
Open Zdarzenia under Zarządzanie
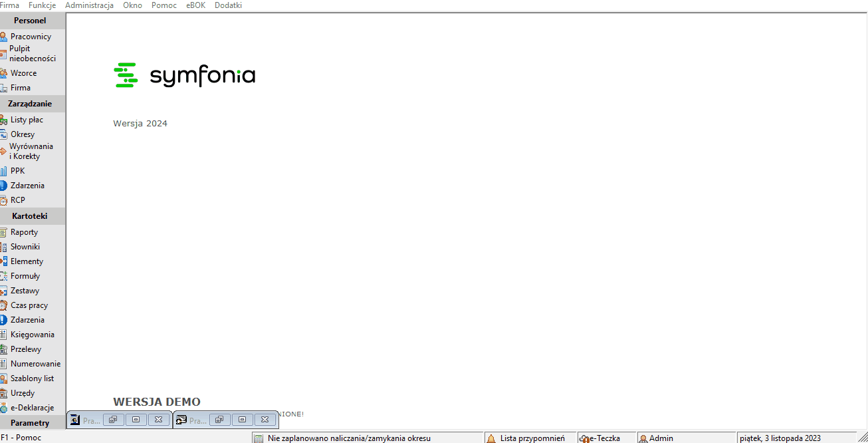[x=27, y=186]
